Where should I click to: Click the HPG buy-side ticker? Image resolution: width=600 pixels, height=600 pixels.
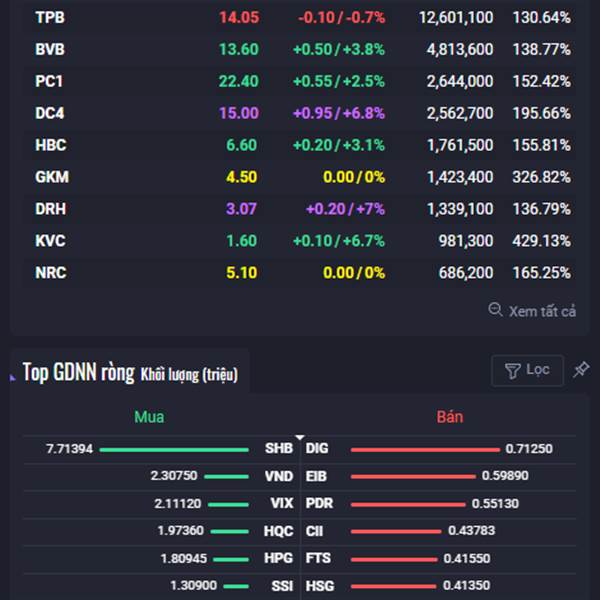click(279, 558)
